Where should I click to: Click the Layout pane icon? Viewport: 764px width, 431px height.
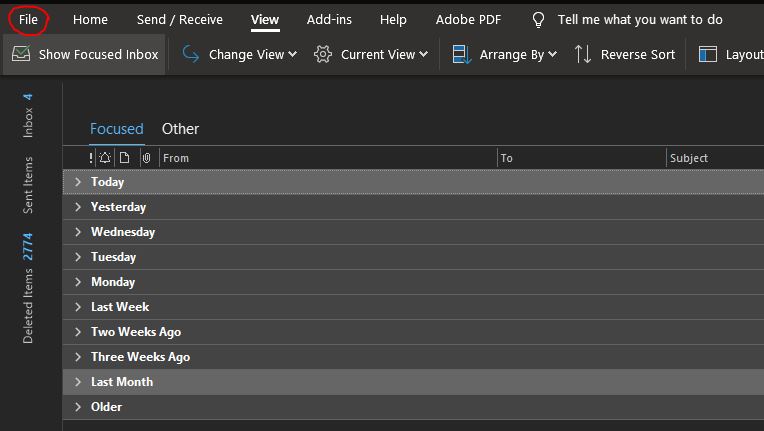click(707, 54)
